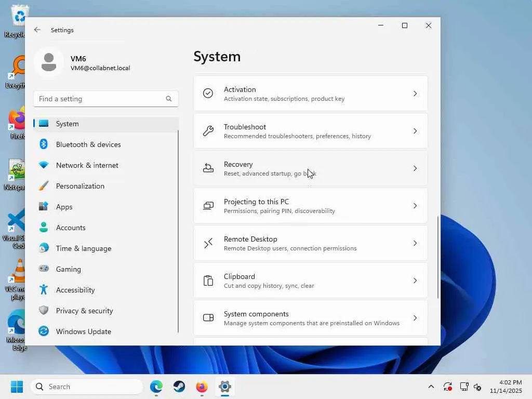
Task: Click the Accounts person icon
Action: click(44, 227)
